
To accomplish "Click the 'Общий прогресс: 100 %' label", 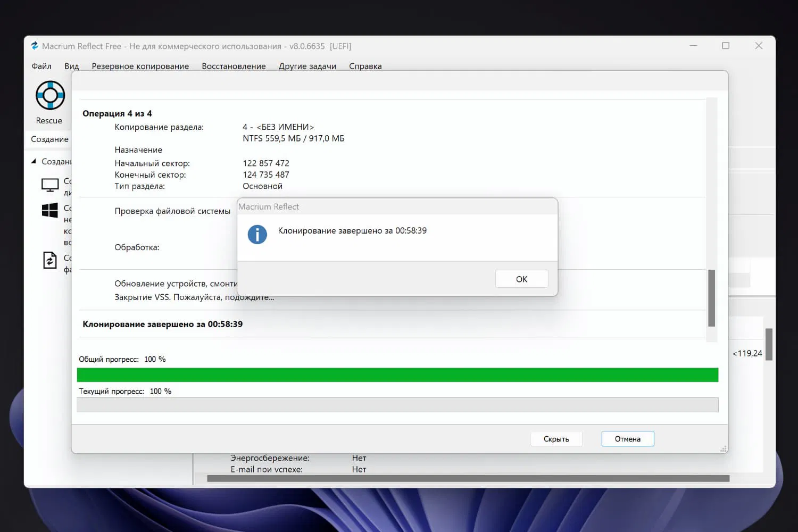I will point(122,359).
